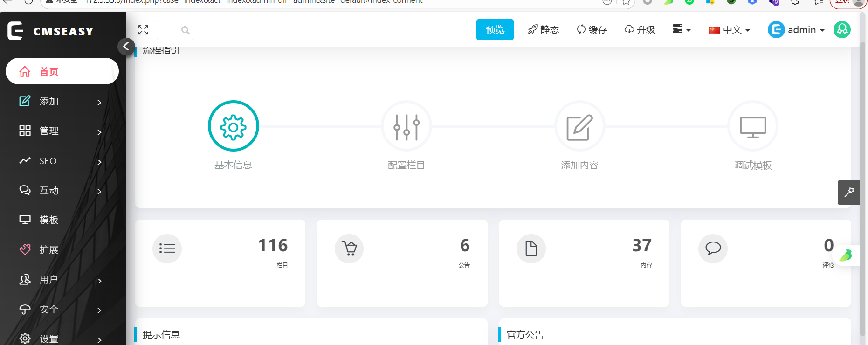Expand the SEO sidebar menu

tap(61, 161)
